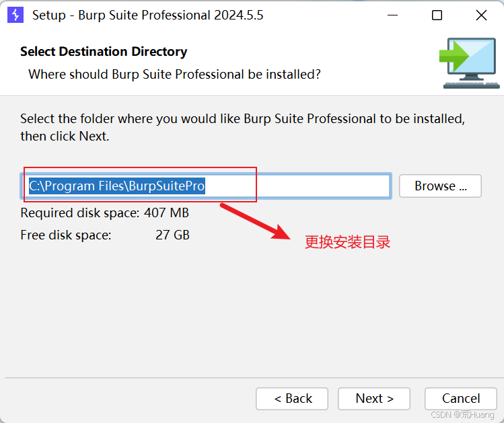Go to previous step with Back
The image size is (504, 423).
(292, 399)
